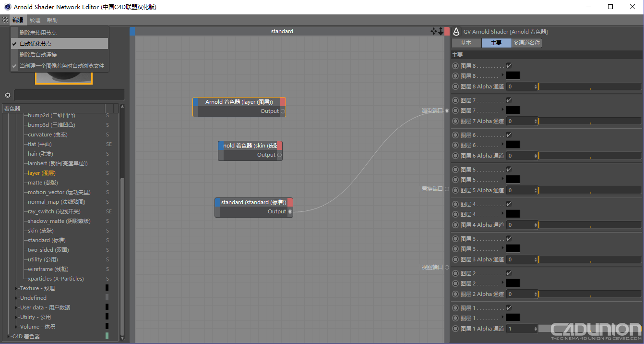Click the Output port of the skin node
Screen dimensions: 644x344
tap(279, 155)
